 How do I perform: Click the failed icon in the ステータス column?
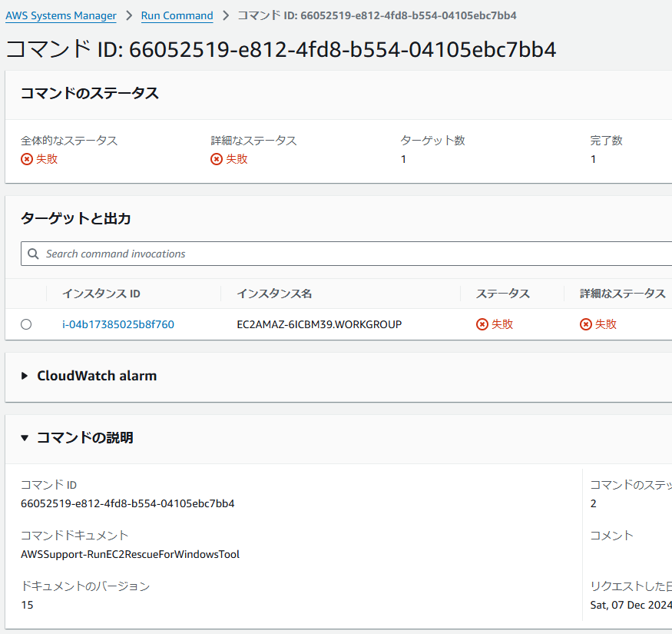(x=482, y=324)
